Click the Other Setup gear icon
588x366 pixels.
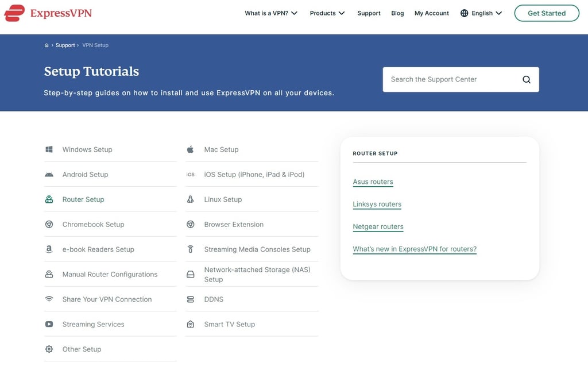click(x=49, y=349)
